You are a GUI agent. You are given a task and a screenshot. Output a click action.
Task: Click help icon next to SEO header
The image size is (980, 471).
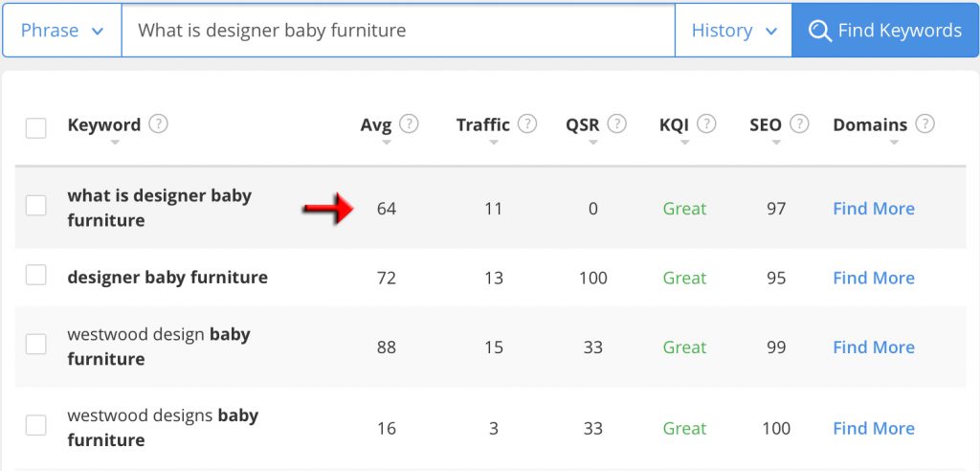799,123
